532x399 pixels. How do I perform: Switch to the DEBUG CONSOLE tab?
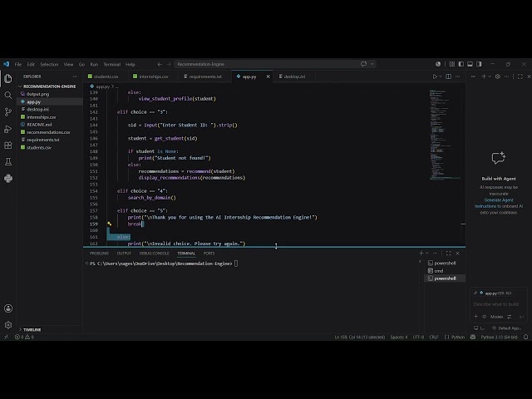coord(154,254)
